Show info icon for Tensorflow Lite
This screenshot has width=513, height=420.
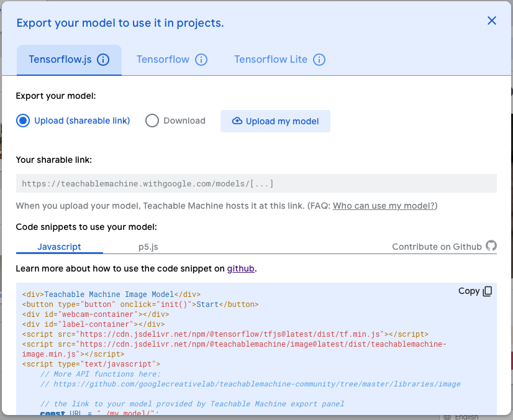pyautogui.click(x=319, y=60)
